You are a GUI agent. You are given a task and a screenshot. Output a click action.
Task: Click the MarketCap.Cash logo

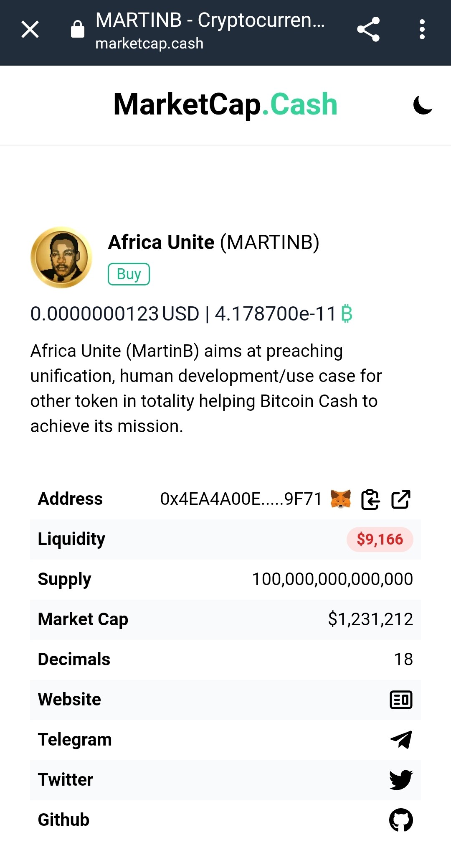click(225, 104)
